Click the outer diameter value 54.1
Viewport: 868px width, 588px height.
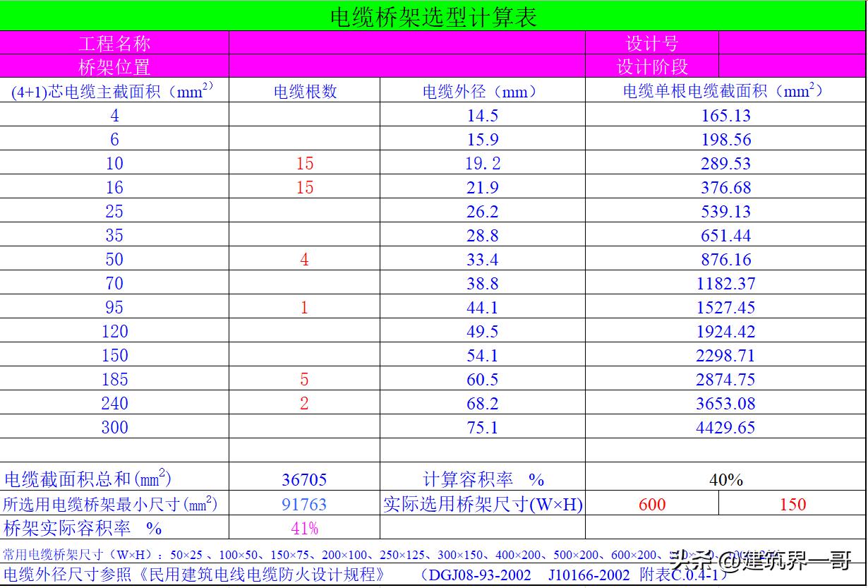(483, 355)
